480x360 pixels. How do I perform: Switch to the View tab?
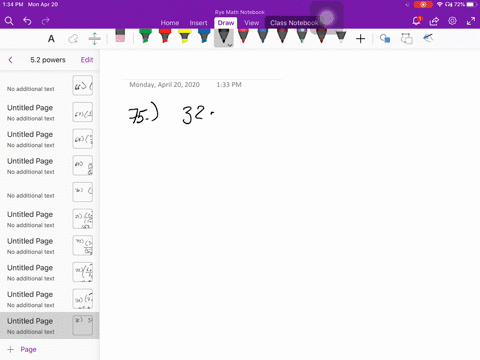pos(251,23)
